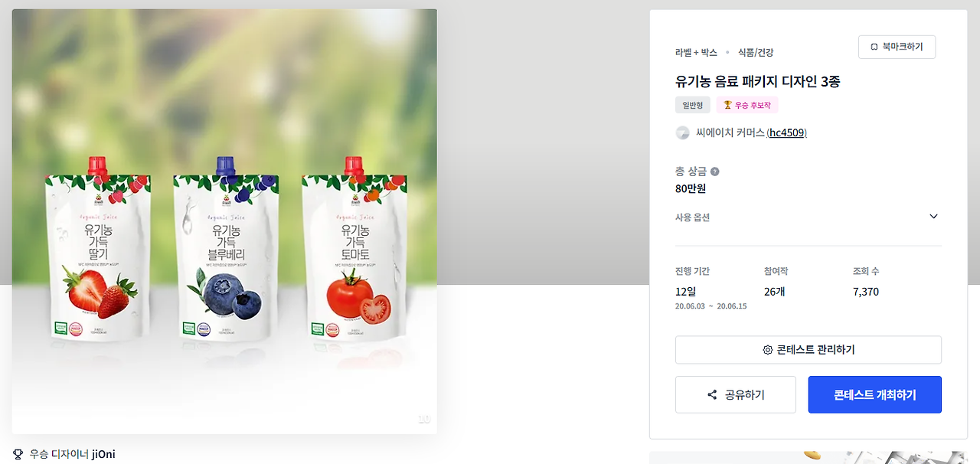Click the 우승 후보작 badge
Viewport: 980px width, 464px height.
(x=747, y=105)
